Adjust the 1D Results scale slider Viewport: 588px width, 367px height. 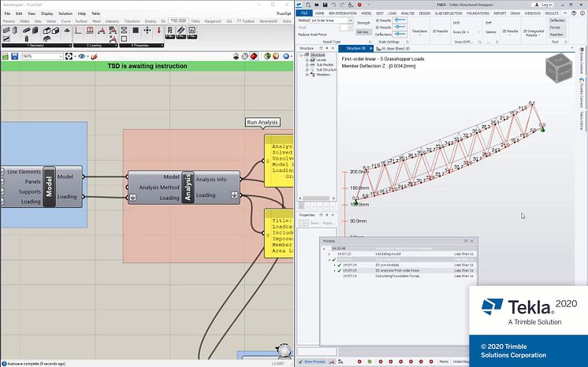400,20
